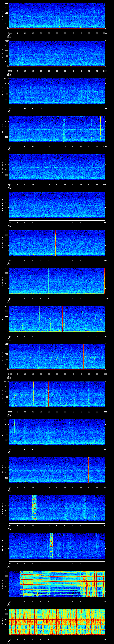Select the spectrogram panel starting at 6:53:00
The height and width of the screenshot is (644, 114).
click(x=57, y=54)
